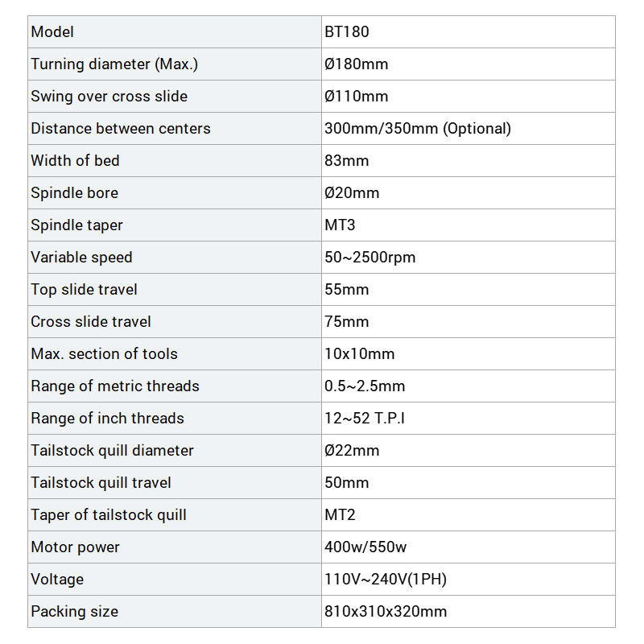Click the Width of bed label
This screenshot has height=644, width=644.
[75, 160]
